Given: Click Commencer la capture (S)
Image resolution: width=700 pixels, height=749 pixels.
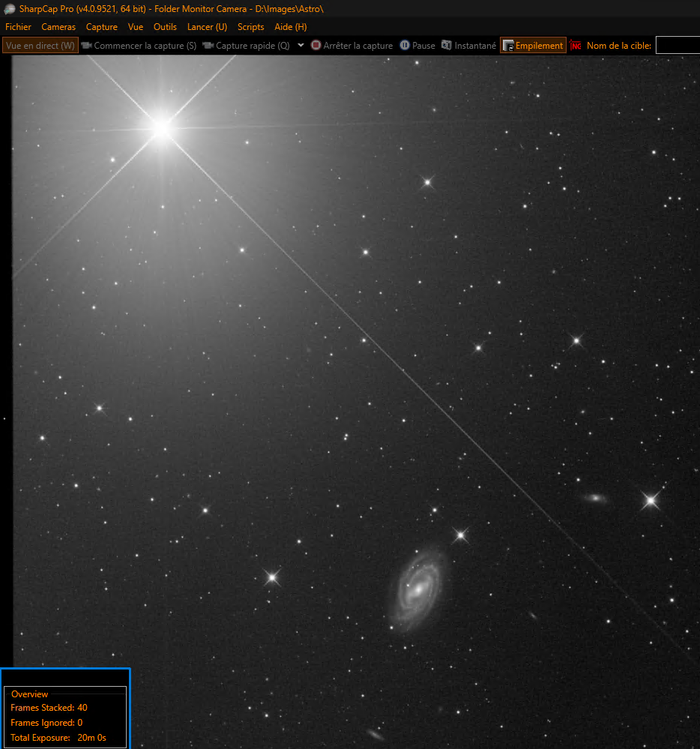Looking at the screenshot, I should click(x=139, y=46).
